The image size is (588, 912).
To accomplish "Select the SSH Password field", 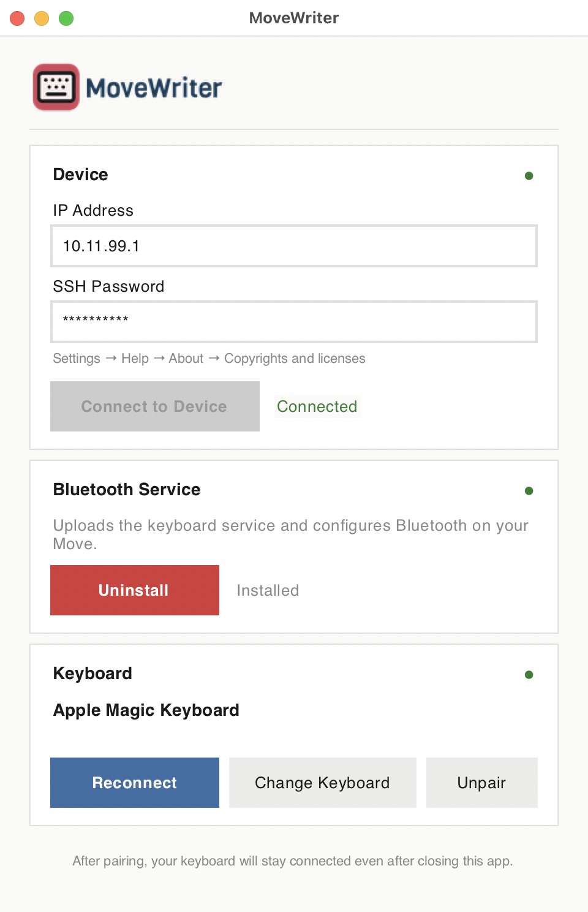I will coord(293,322).
